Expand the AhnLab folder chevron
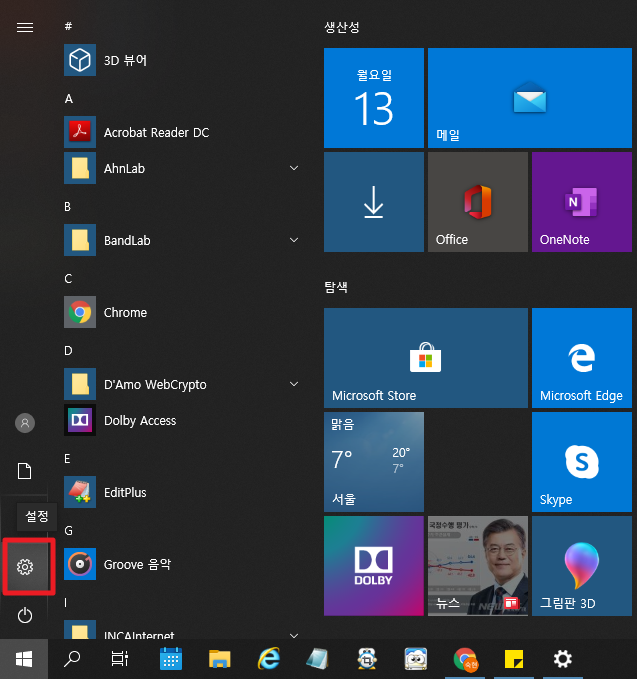This screenshot has height=679, width=637. coord(294,168)
